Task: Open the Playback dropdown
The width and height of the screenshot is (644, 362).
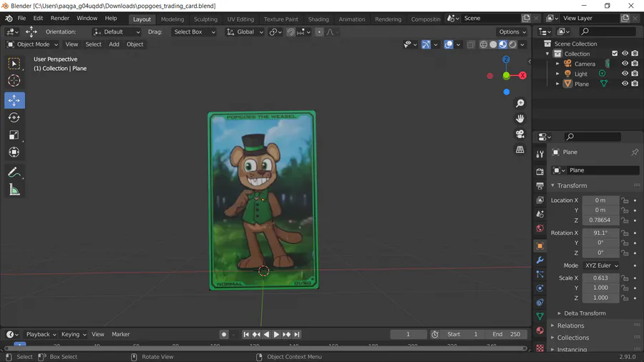Action: (x=41, y=335)
